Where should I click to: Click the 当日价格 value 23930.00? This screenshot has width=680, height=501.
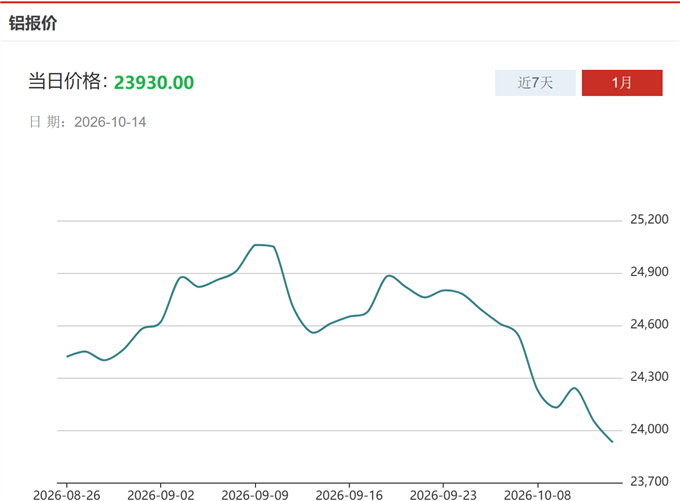pyautogui.click(x=154, y=82)
